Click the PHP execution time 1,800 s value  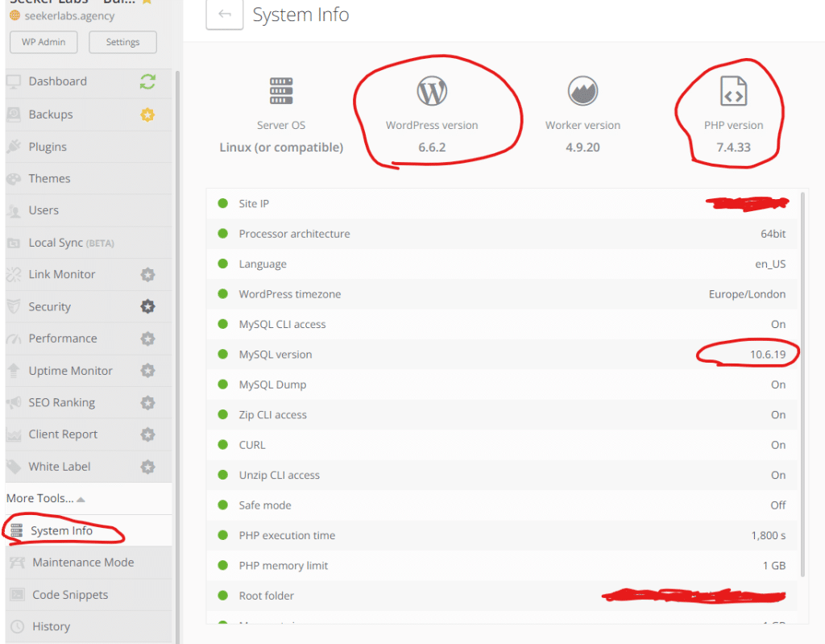pyautogui.click(x=768, y=535)
